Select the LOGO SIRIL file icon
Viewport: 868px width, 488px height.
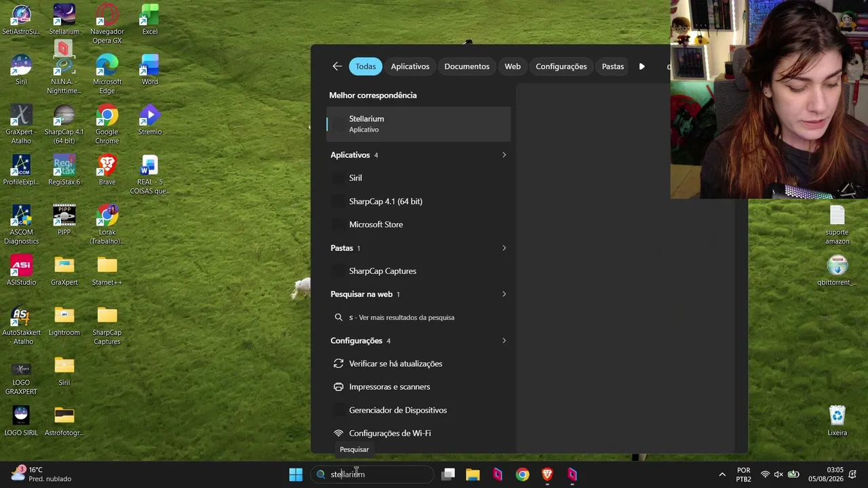pos(21,421)
